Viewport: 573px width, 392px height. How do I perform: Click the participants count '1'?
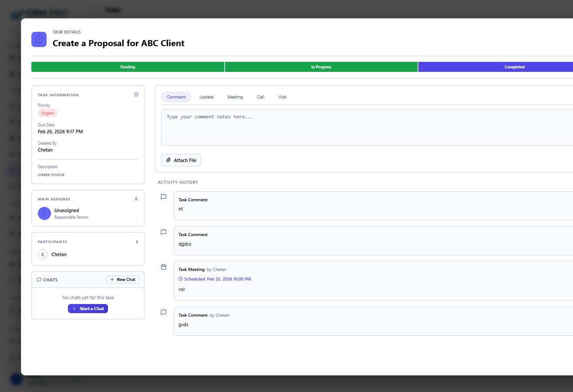click(137, 242)
